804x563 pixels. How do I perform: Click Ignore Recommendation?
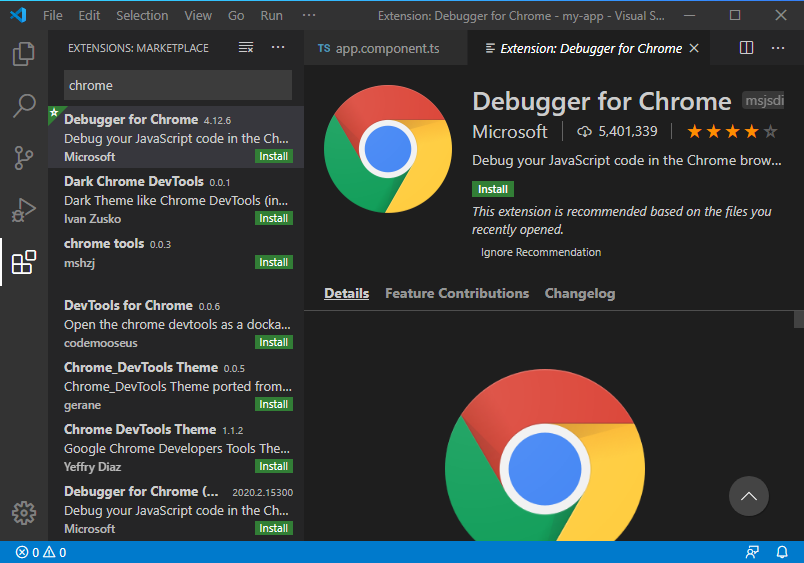[541, 252]
